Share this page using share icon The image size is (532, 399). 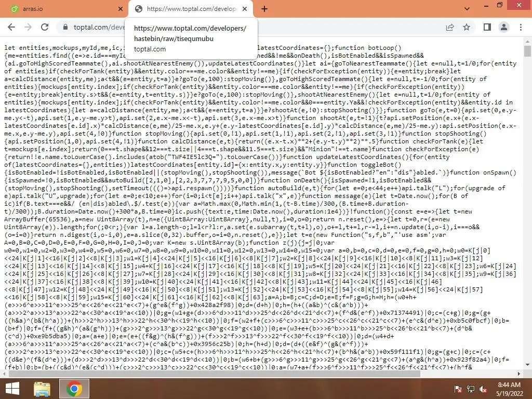click(x=450, y=27)
